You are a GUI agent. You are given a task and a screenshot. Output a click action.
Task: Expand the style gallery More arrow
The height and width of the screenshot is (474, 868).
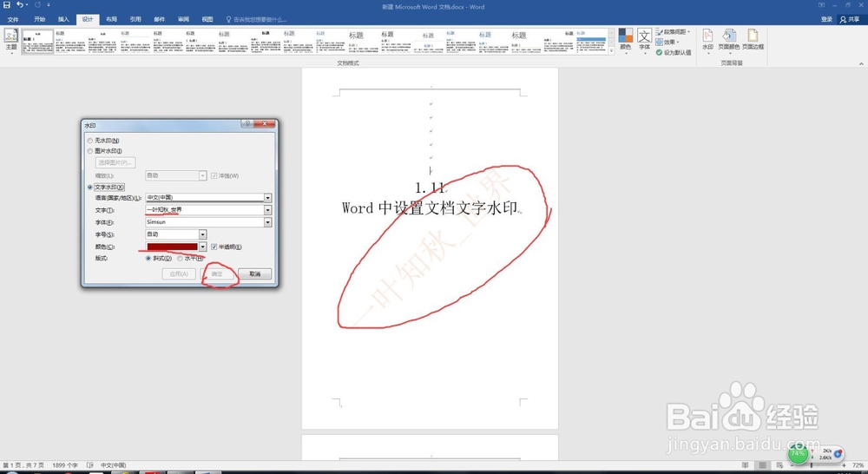click(x=612, y=51)
